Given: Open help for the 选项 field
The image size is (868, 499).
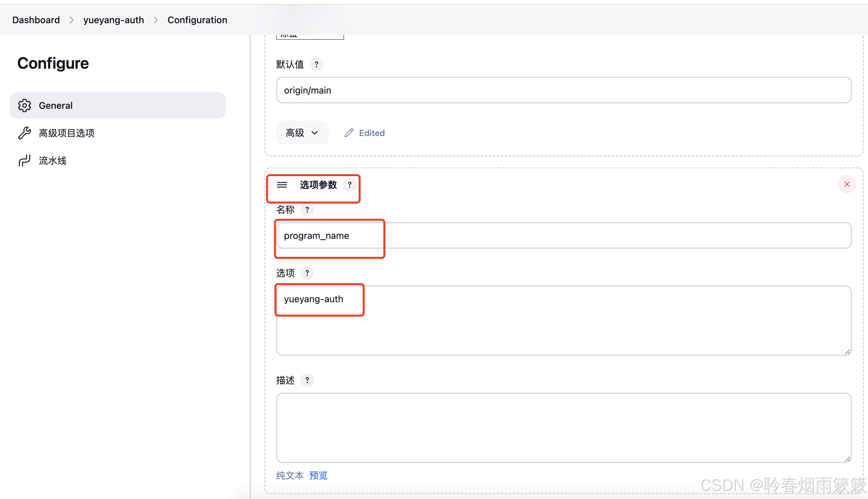Looking at the screenshot, I should [307, 273].
